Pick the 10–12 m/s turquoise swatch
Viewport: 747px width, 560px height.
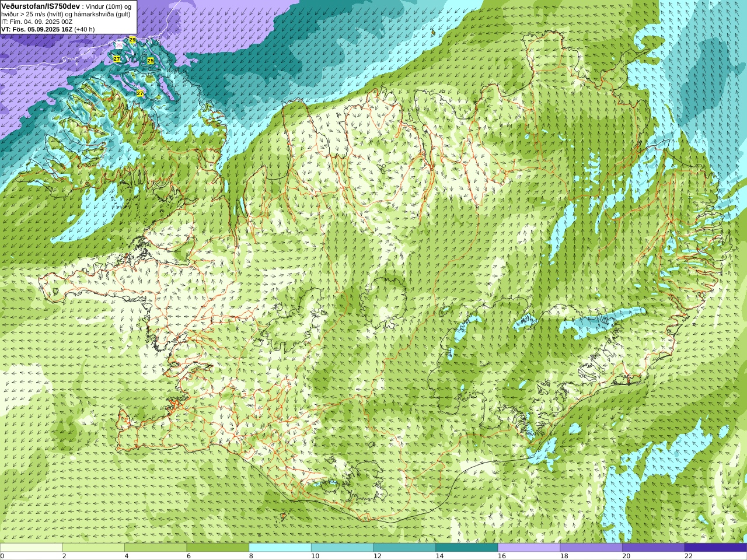342,548
